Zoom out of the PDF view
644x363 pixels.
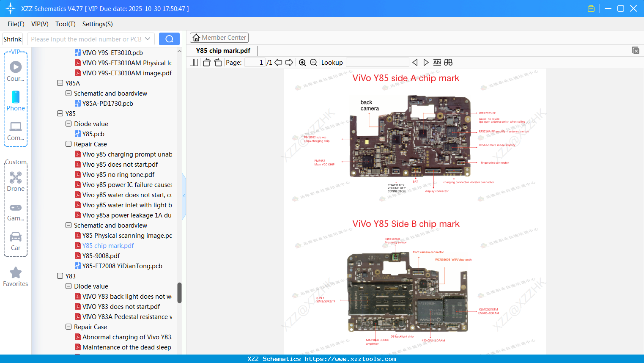coord(313,62)
